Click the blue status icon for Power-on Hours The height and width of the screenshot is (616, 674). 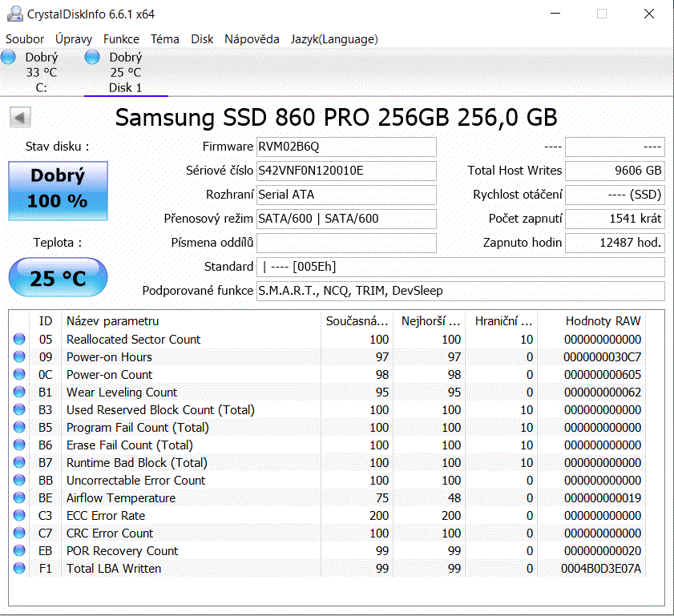[18, 356]
